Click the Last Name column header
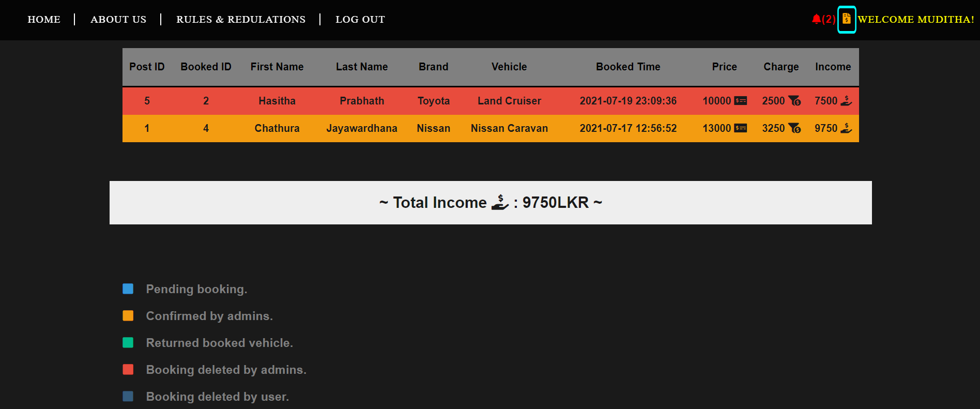980x409 pixels. 362,67
